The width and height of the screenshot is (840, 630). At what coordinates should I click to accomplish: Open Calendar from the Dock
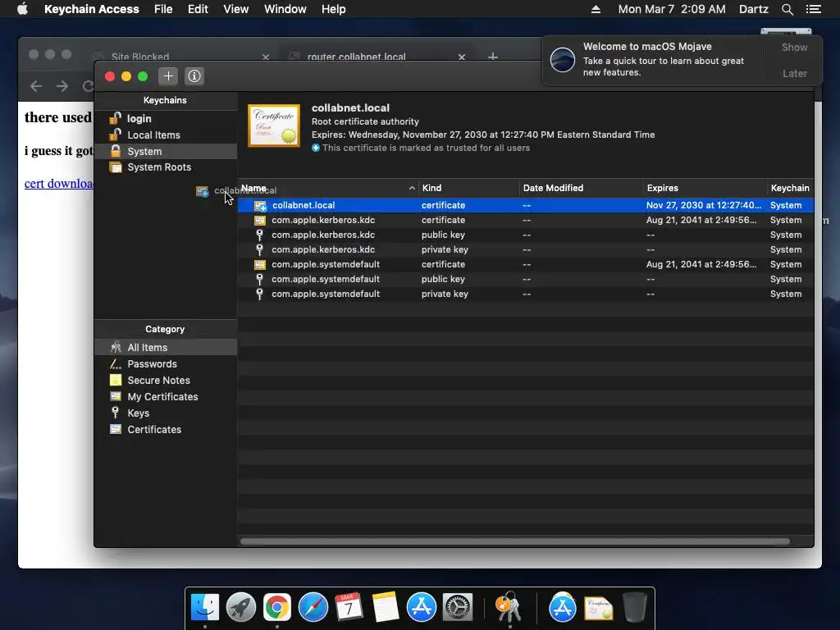[x=349, y=608]
